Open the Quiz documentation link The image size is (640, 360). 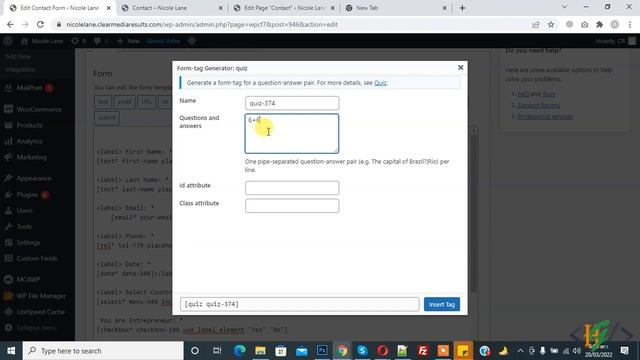[380, 83]
